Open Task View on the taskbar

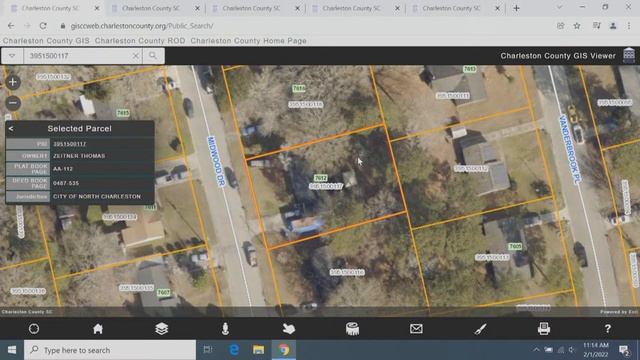208,350
